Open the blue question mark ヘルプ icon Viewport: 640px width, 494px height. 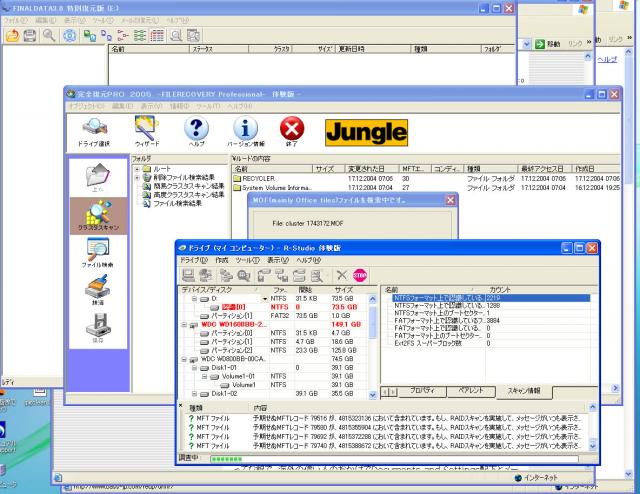197,130
